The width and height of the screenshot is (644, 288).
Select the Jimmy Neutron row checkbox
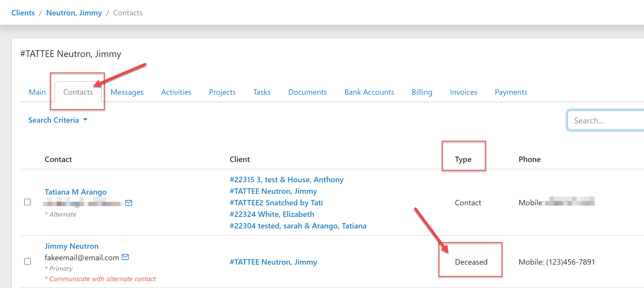coord(27,261)
